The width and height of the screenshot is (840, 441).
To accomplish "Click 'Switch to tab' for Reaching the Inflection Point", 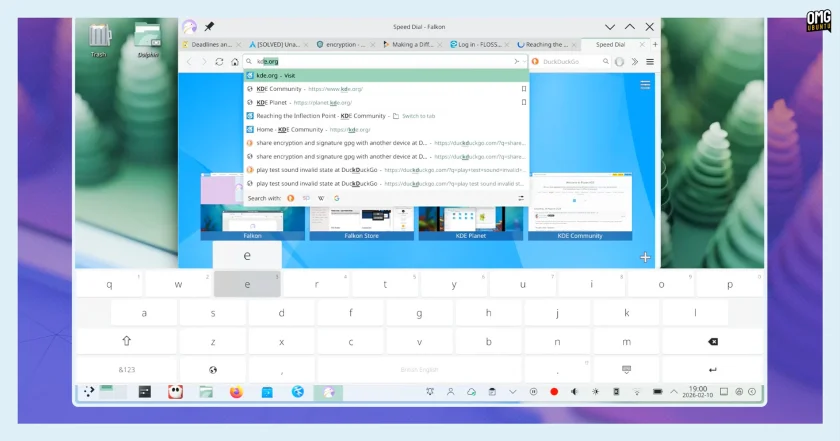I will 418,116.
